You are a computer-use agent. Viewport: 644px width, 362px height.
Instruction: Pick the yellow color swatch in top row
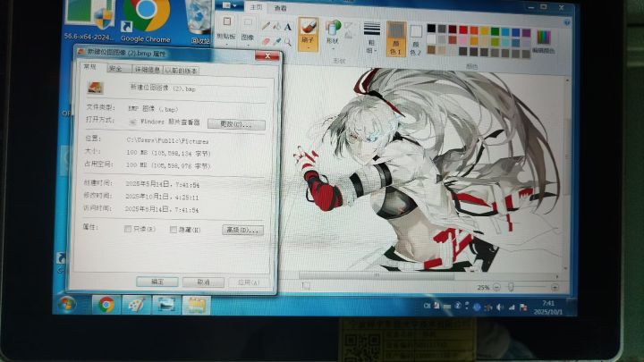(485, 30)
